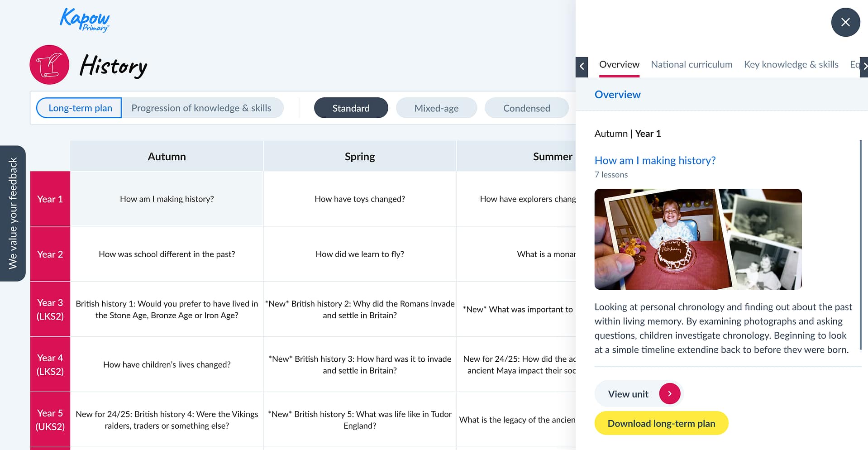Open the 'How am I making history?' link

pos(654,160)
